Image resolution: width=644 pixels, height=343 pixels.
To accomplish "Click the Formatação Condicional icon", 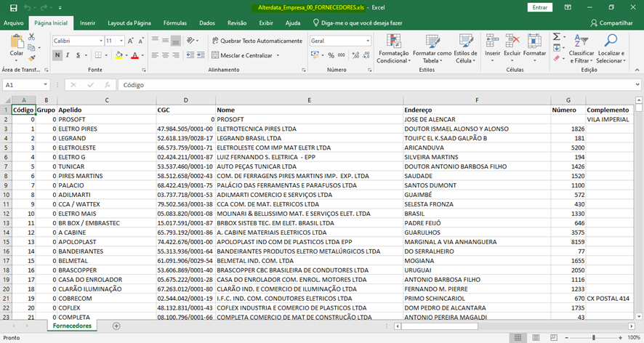I will (x=393, y=41).
